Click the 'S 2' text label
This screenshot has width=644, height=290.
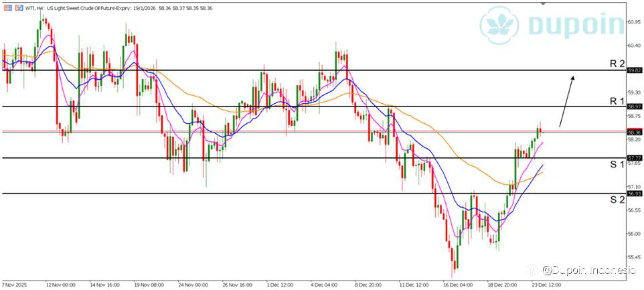(x=617, y=200)
